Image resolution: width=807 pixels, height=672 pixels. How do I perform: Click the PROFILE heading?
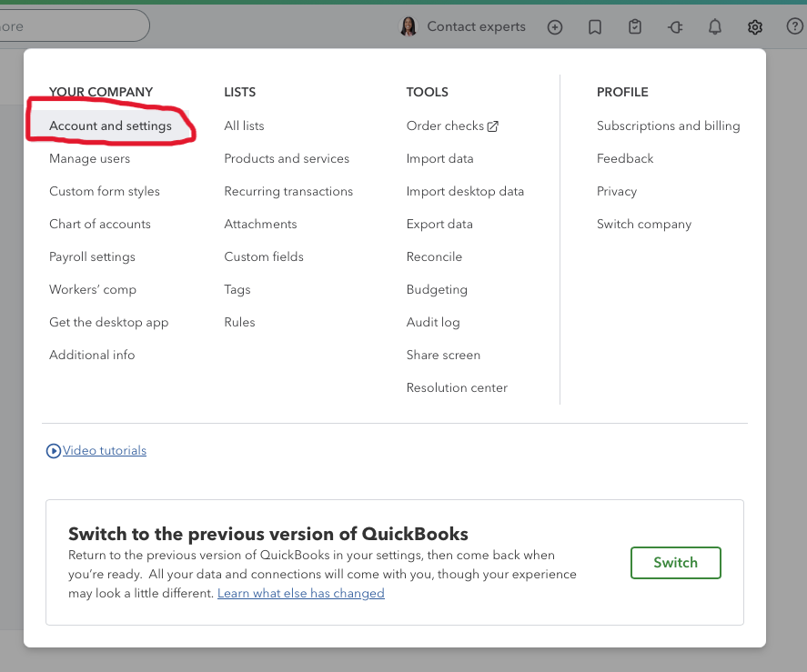pyautogui.click(x=622, y=92)
